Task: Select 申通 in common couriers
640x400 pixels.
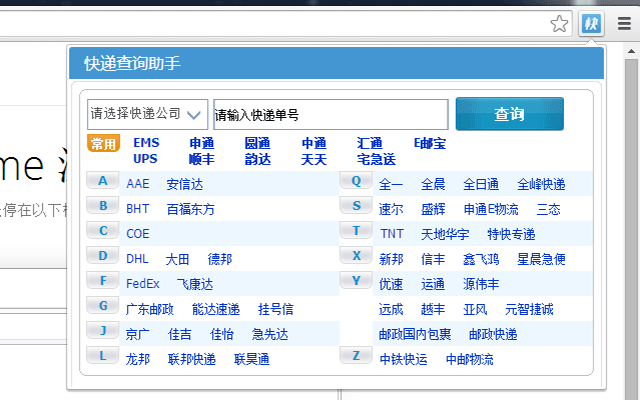Action: click(202, 143)
